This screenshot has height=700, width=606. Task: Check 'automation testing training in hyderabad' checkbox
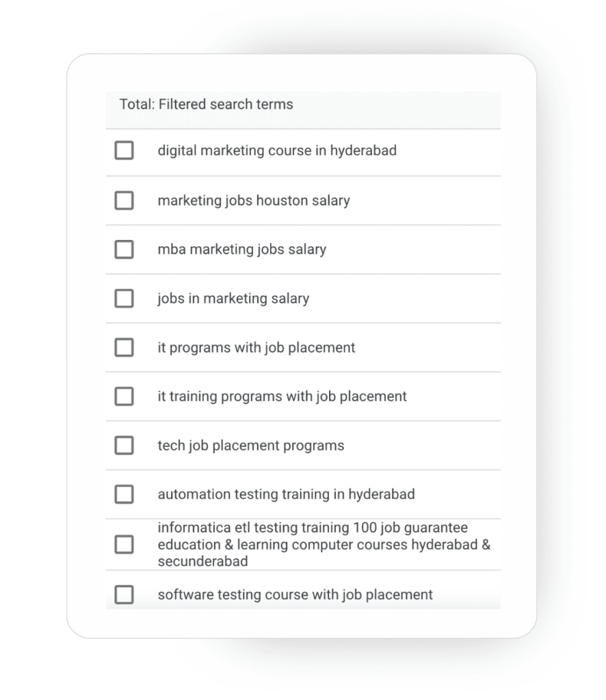[124, 494]
